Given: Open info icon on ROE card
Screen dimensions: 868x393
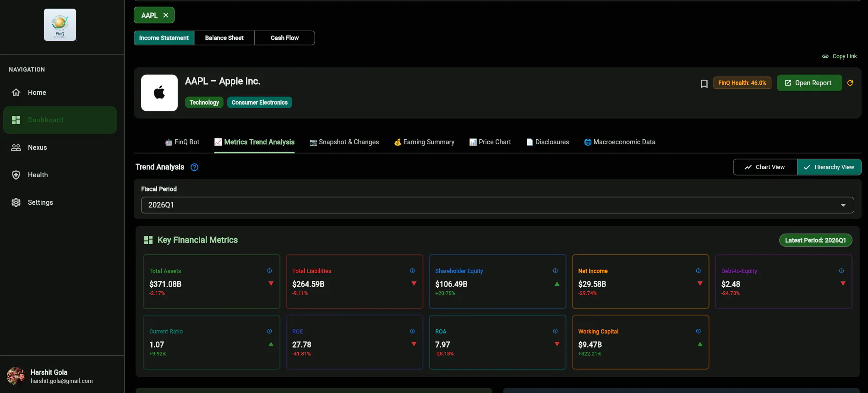Looking at the screenshot, I should 412,331.
